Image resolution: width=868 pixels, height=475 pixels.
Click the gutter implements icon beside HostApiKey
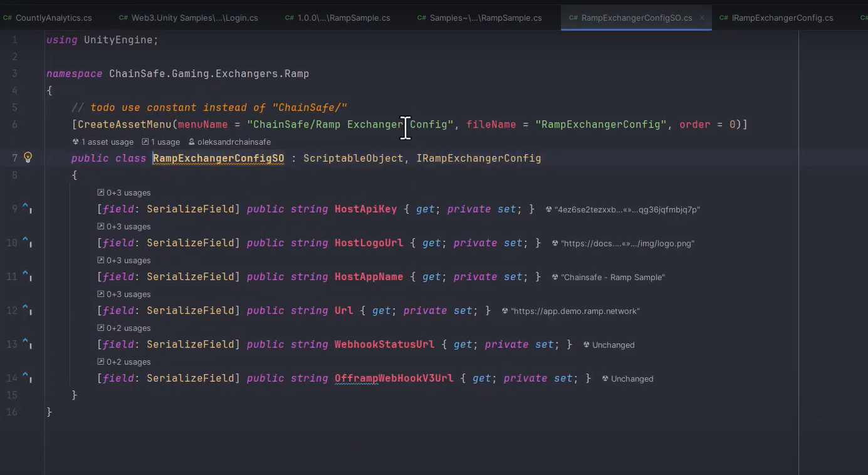[x=27, y=208]
